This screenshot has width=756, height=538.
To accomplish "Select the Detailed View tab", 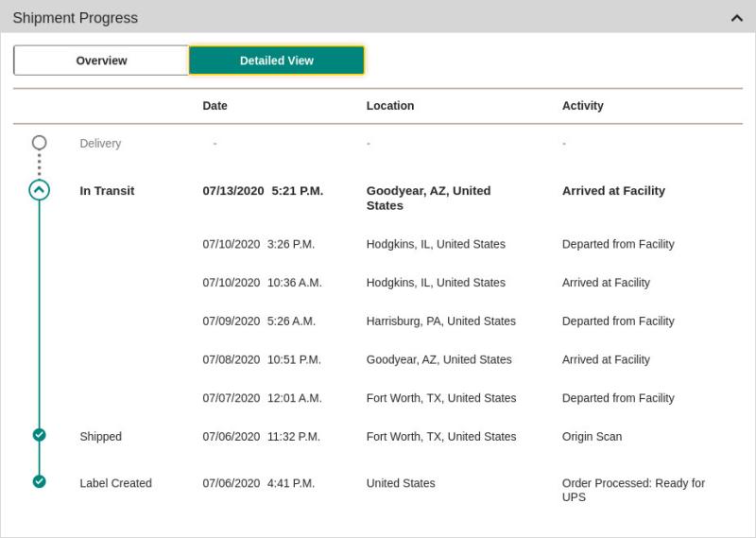I will pyautogui.click(x=276, y=61).
